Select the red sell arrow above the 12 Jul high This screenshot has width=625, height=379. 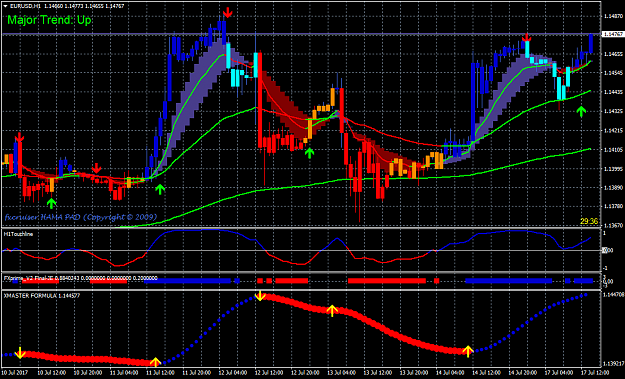[228, 13]
